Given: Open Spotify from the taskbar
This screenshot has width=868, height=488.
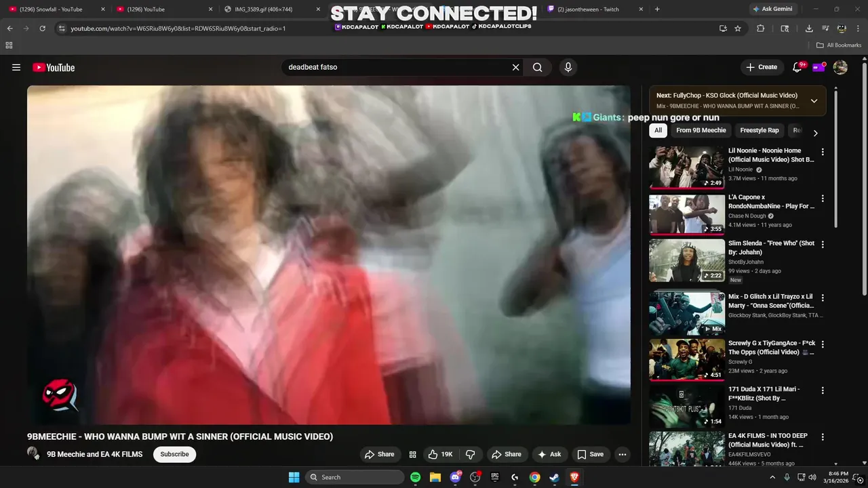Looking at the screenshot, I should pos(415,477).
